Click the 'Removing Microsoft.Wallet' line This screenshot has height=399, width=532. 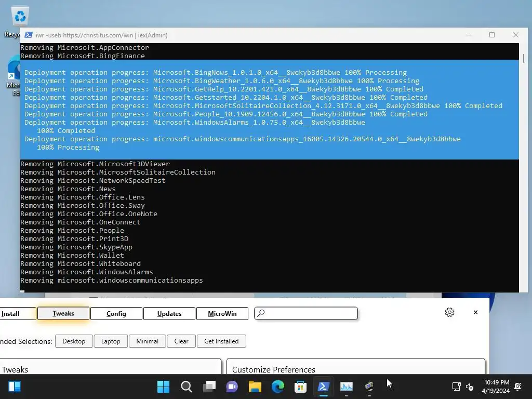point(72,255)
